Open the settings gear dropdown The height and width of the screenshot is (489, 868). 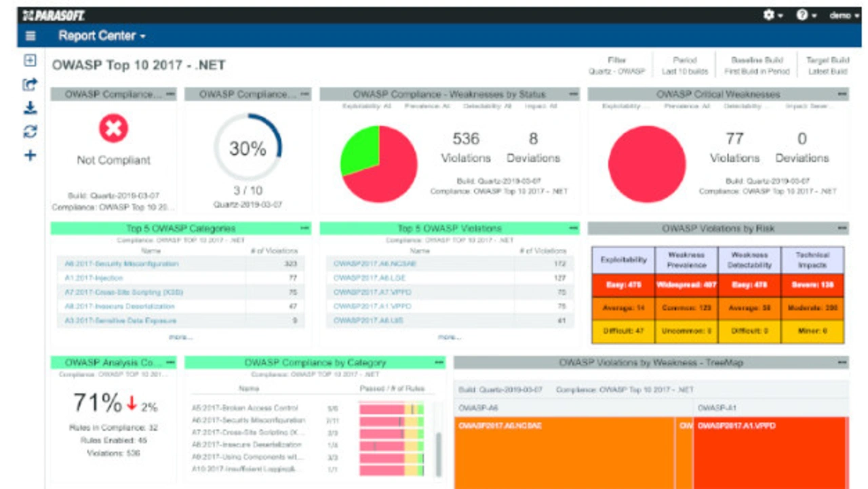(773, 15)
